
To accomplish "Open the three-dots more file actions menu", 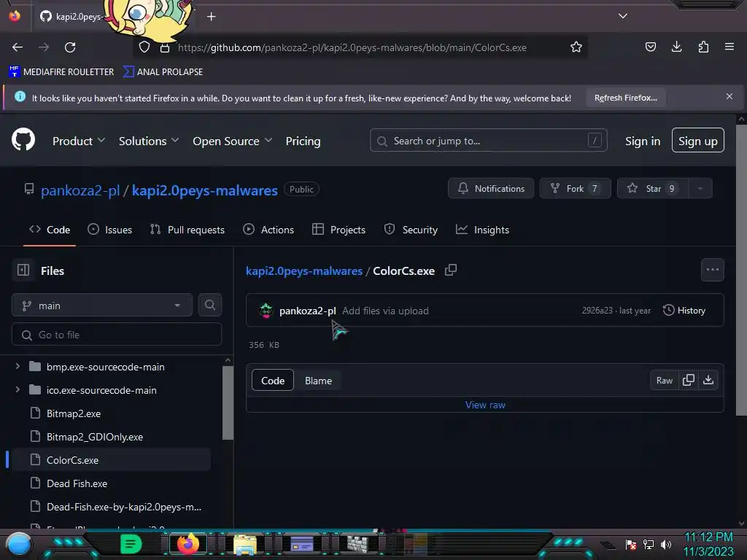I will [712, 270].
